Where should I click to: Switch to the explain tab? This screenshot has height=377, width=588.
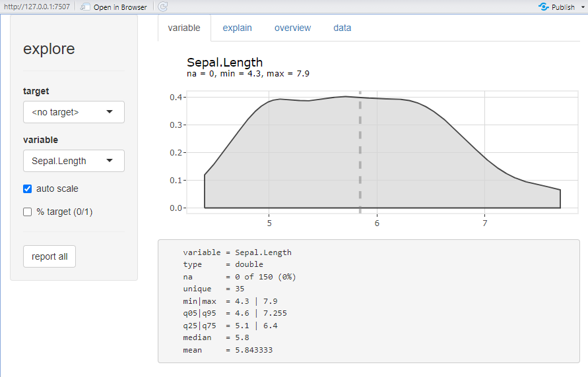pos(237,28)
